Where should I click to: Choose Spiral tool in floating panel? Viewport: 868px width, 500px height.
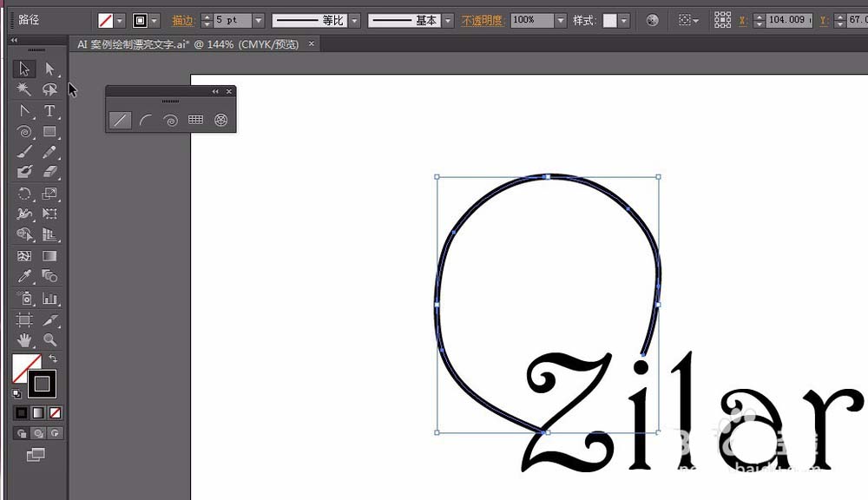coord(170,120)
